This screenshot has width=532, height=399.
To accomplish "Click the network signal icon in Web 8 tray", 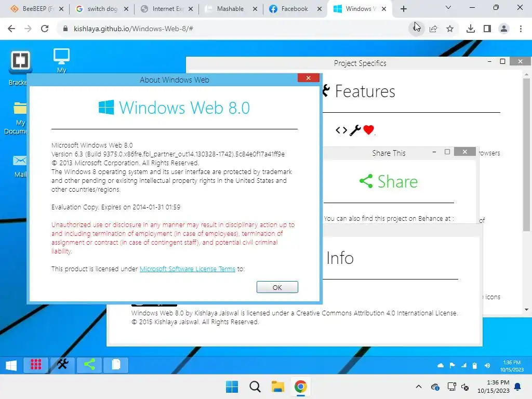I will [464, 365].
